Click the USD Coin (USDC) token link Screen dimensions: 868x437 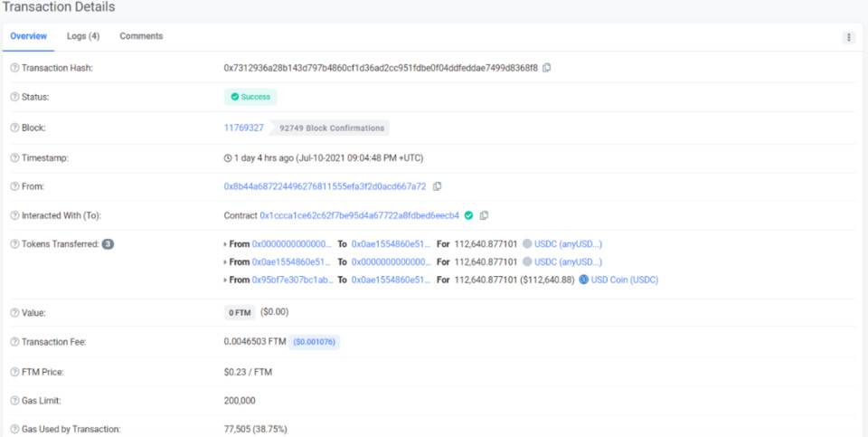click(x=625, y=280)
